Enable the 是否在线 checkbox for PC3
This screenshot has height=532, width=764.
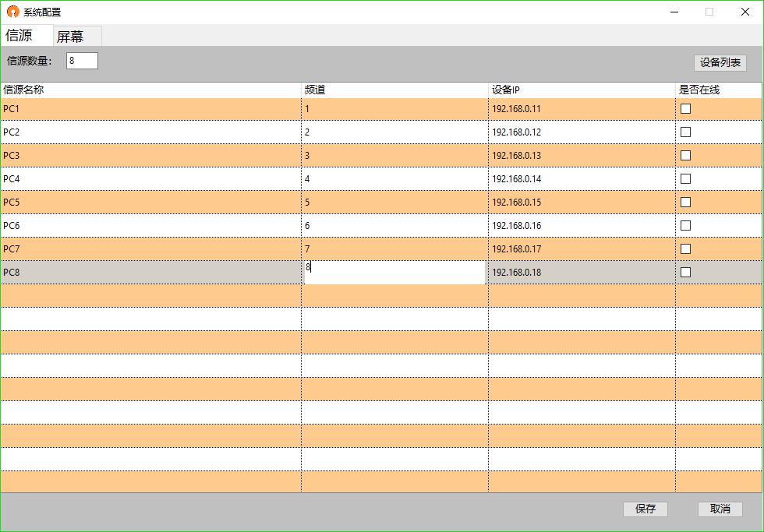click(x=686, y=156)
